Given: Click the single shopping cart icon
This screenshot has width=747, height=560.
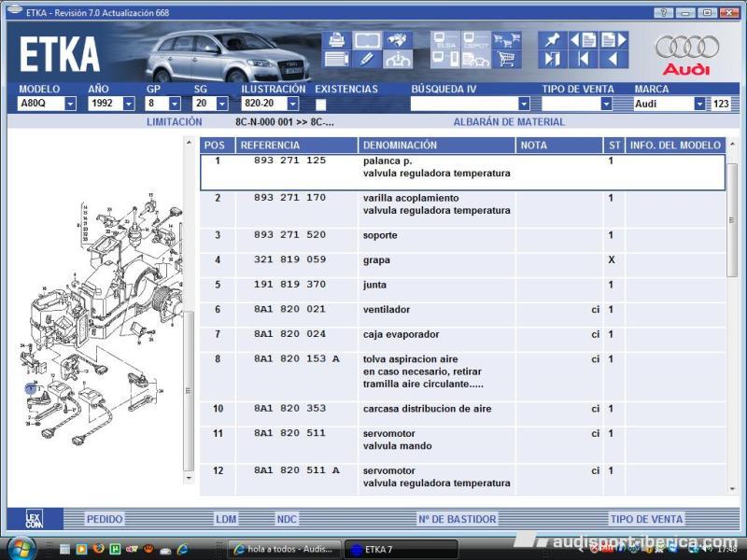Looking at the screenshot, I should point(506,60).
